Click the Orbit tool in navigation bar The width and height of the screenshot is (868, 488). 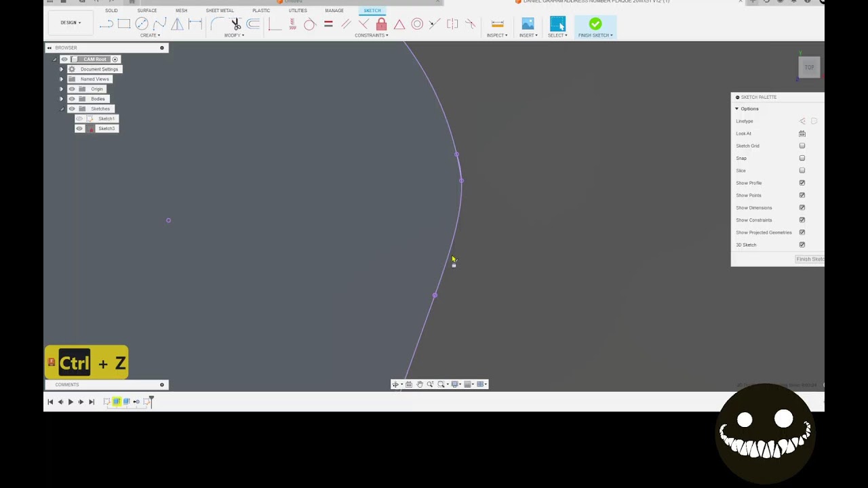[395, 384]
